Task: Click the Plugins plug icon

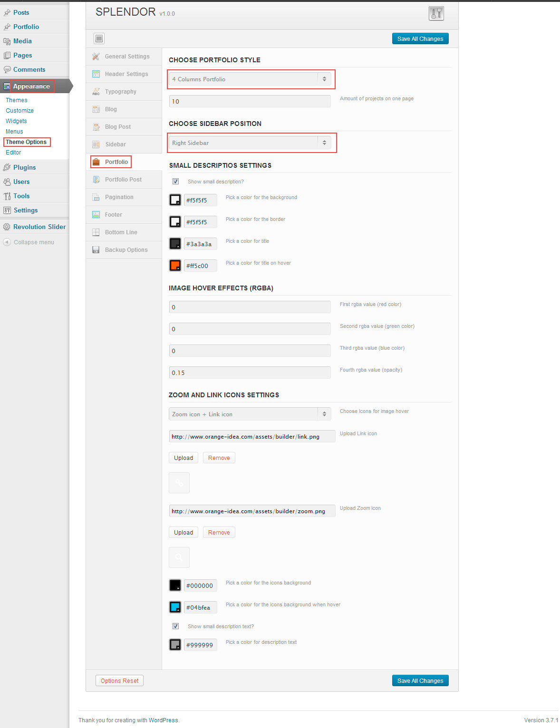Action: [x=7, y=167]
